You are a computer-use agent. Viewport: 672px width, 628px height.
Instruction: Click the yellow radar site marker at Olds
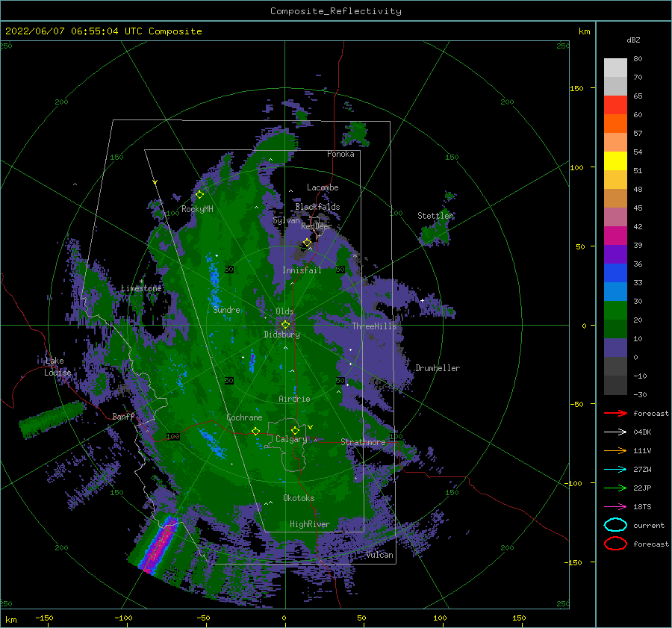pos(285,325)
